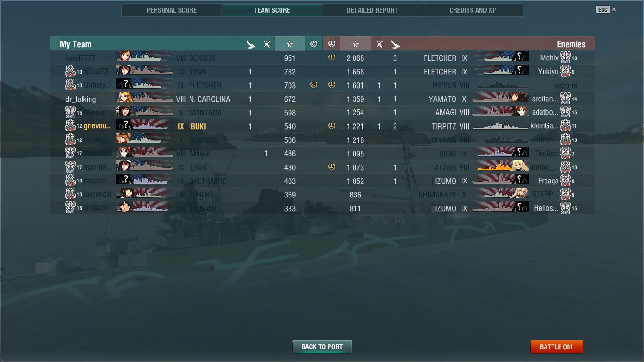Click My Team achievements medal column icon

pos(314,44)
